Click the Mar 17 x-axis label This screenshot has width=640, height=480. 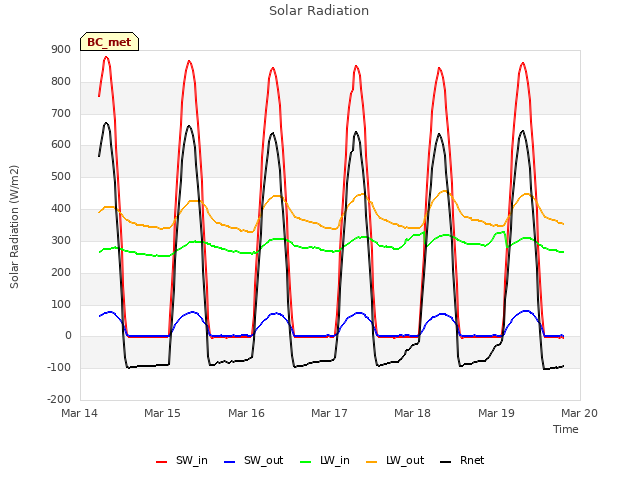(329, 413)
